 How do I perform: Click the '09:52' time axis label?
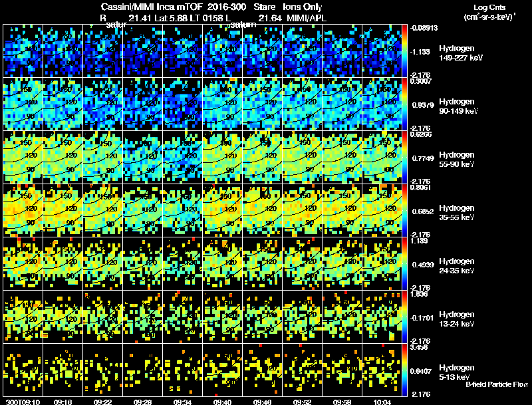pyautogui.click(x=302, y=402)
